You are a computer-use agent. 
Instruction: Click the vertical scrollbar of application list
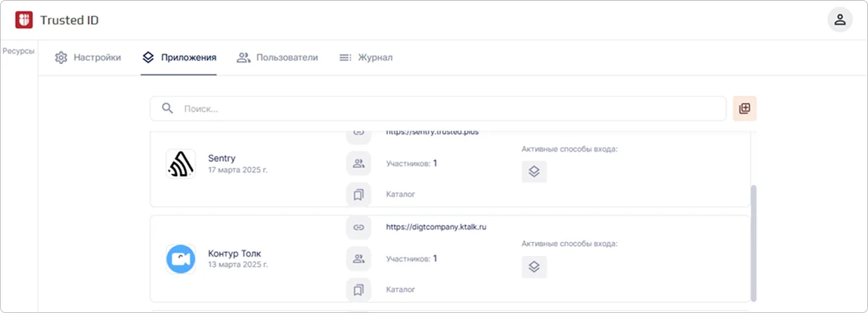[x=752, y=242]
